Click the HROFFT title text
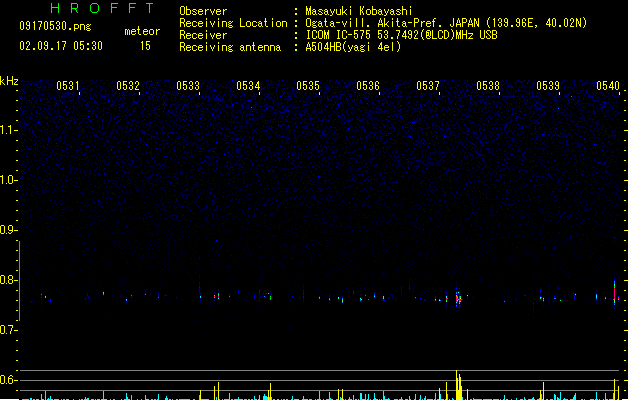This screenshot has height=400, width=629. coord(102,8)
